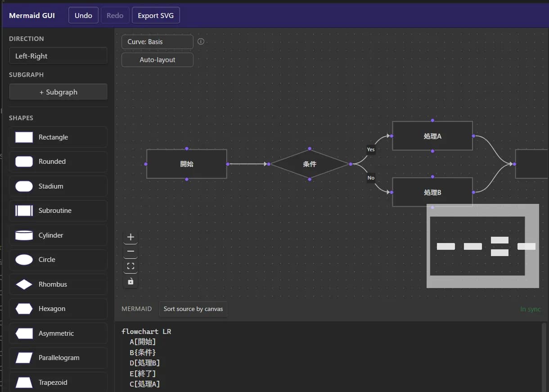Choose the Subroutine shape icon
Screen dimensions: 549x392
[x=24, y=211]
